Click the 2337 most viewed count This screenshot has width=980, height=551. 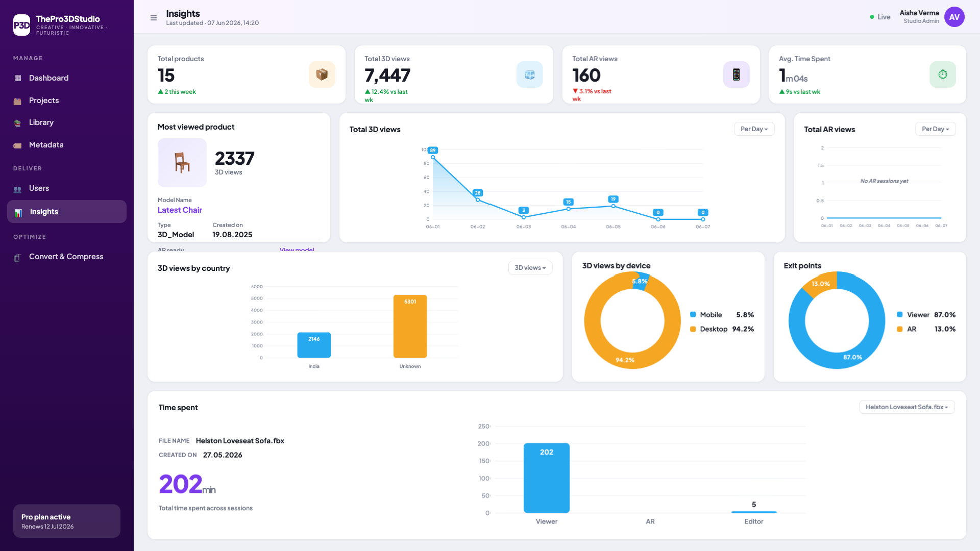tap(234, 159)
